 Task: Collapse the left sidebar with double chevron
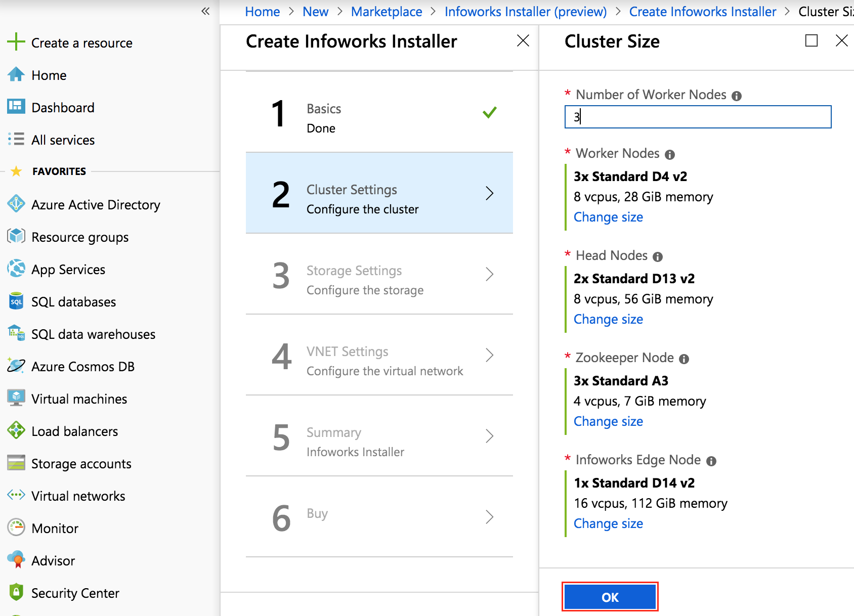pyautogui.click(x=205, y=11)
